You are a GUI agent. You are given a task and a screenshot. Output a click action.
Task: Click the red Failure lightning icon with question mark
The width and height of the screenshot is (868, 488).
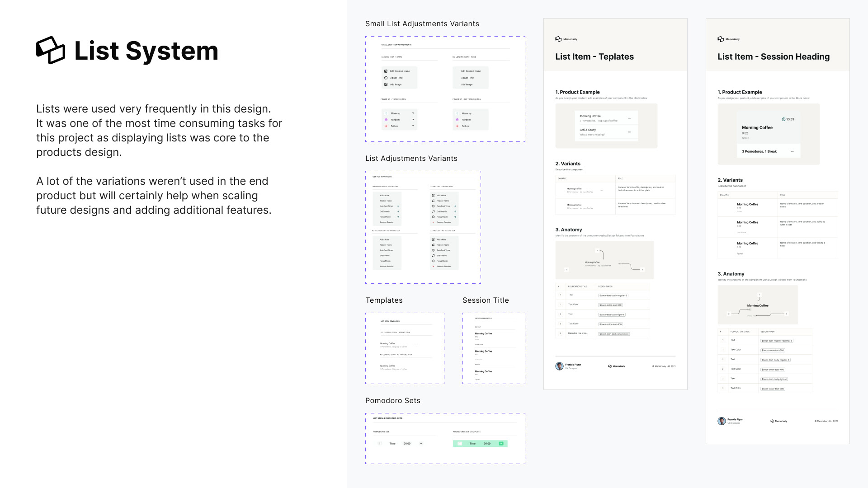click(386, 126)
